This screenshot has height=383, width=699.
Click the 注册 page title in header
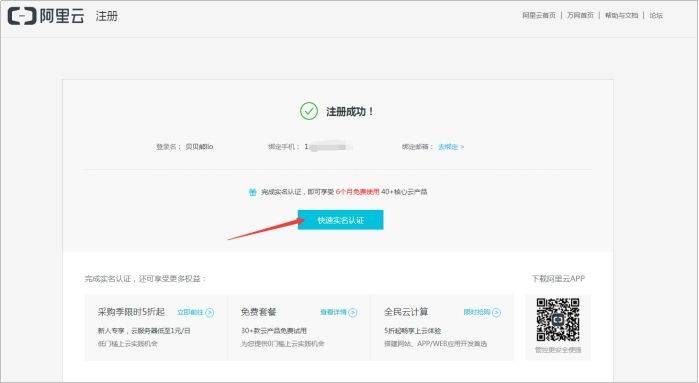107,16
